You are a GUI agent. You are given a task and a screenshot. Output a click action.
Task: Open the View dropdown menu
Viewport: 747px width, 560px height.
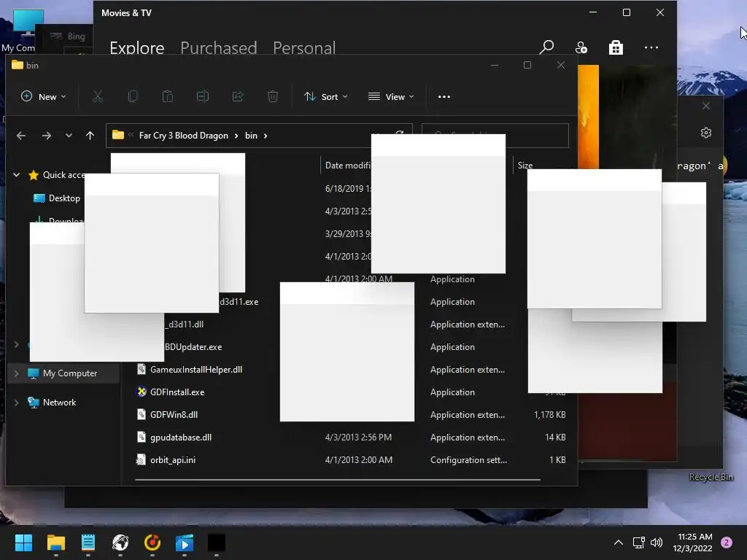click(391, 97)
